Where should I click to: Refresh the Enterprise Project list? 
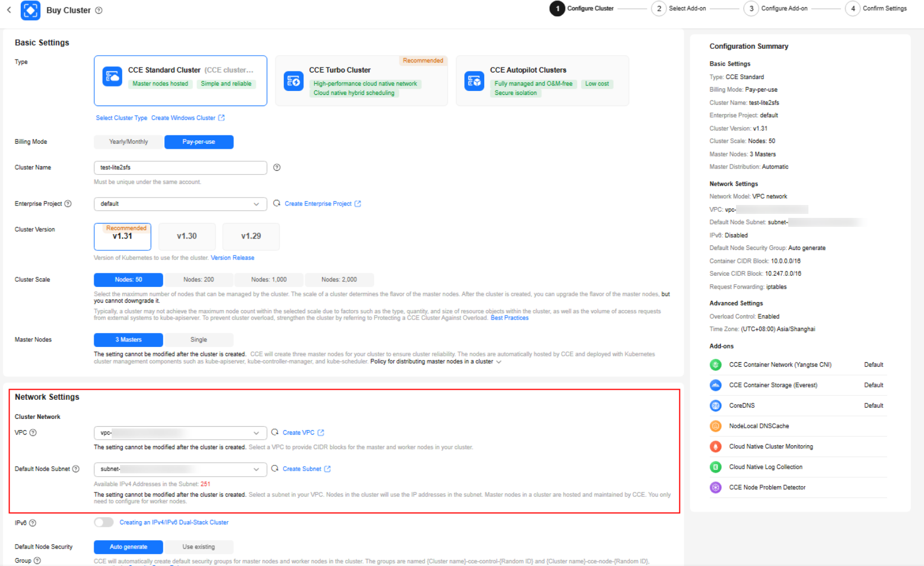tap(277, 203)
